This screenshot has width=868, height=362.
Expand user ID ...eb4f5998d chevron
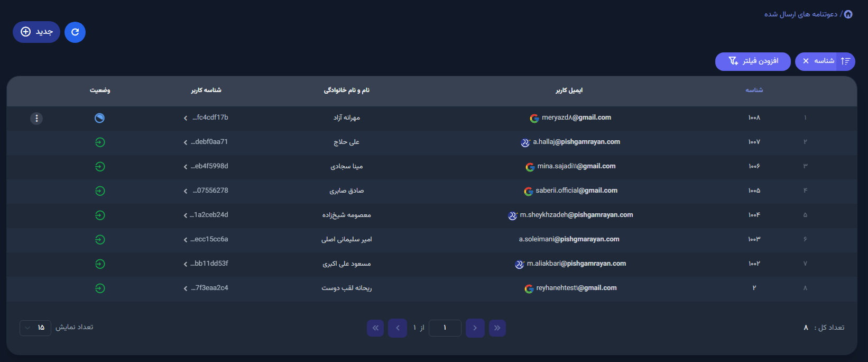[x=186, y=167]
